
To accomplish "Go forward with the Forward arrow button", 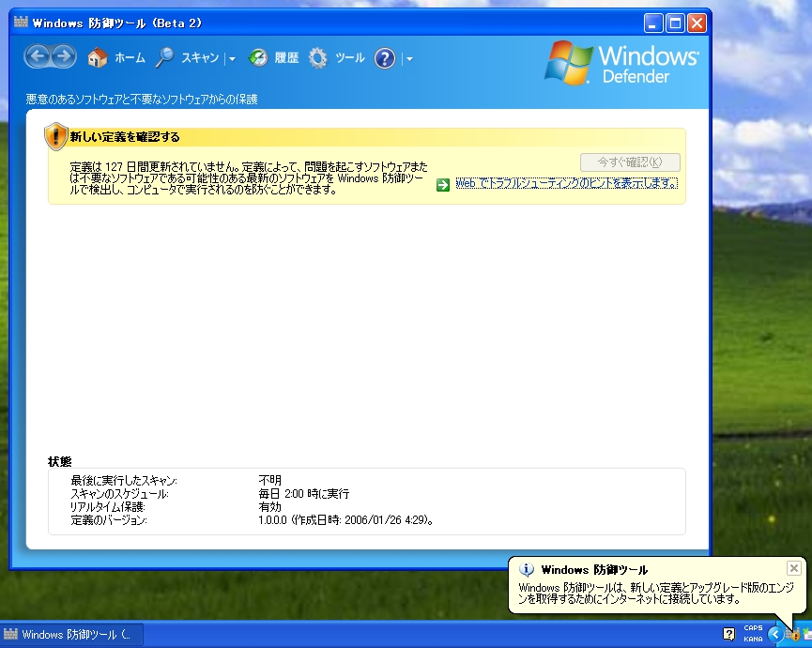I will 64,57.
